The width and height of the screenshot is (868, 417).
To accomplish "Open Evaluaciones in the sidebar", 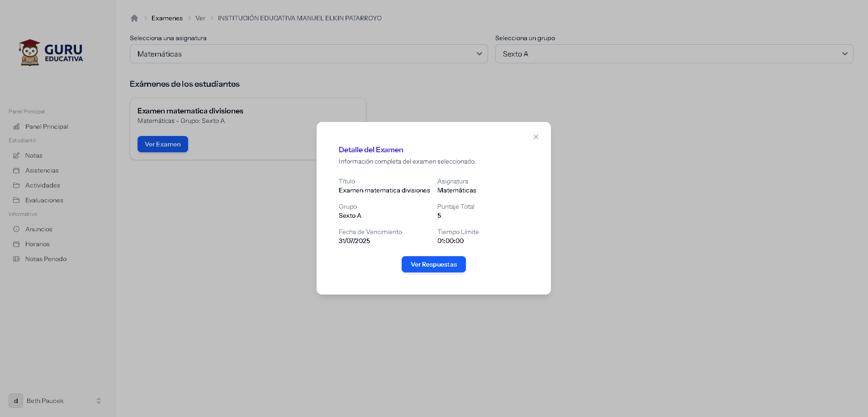I will (44, 200).
